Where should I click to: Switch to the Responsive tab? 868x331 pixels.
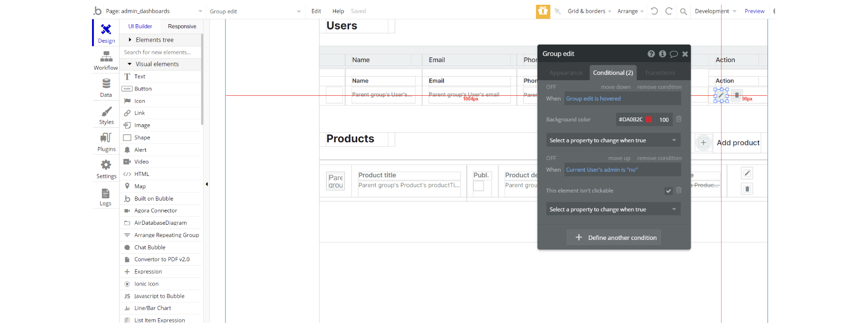182,27
